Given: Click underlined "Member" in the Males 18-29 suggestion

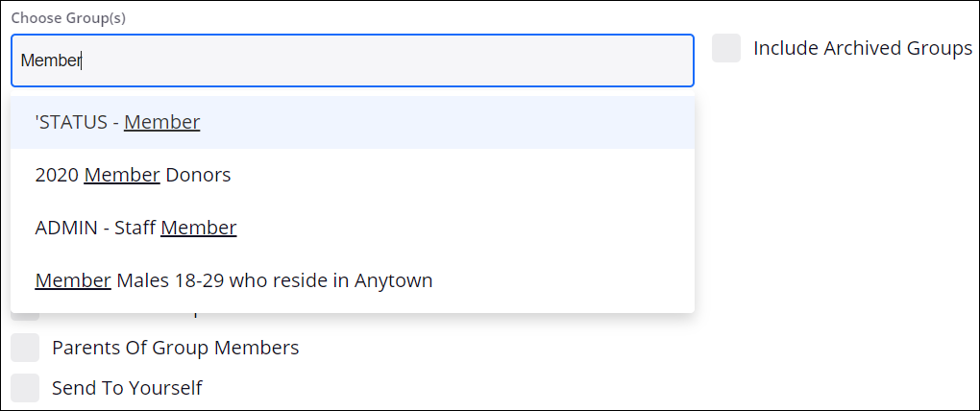Looking at the screenshot, I should click(x=73, y=281).
